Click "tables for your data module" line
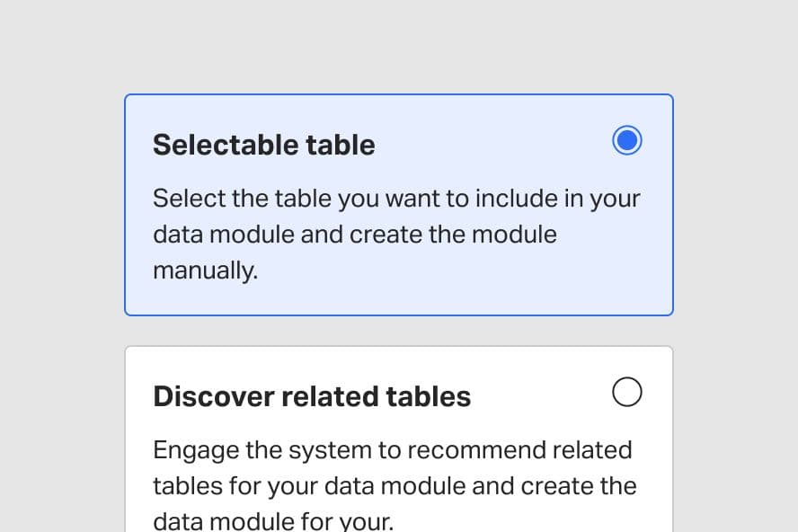This screenshot has width=798, height=532. tap(395, 486)
